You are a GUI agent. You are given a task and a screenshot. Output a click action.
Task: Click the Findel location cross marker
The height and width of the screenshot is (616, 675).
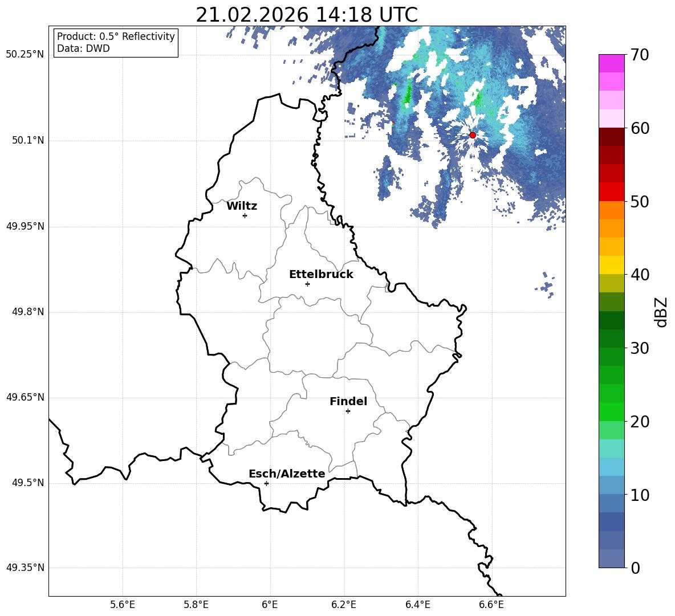coord(348,411)
